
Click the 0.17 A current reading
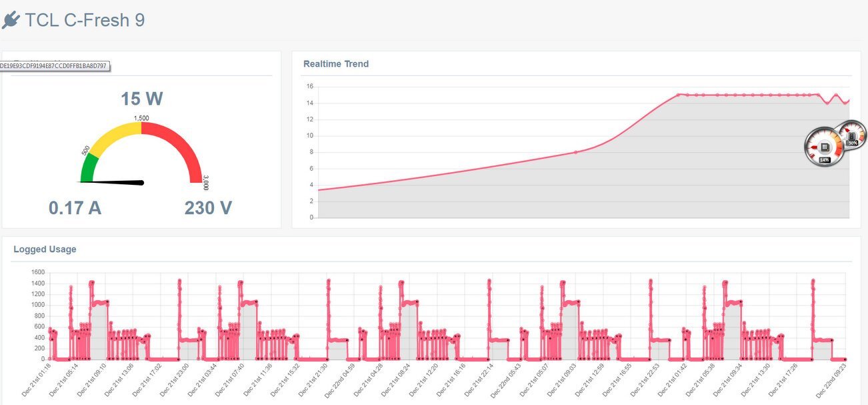pyautogui.click(x=75, y=208)
